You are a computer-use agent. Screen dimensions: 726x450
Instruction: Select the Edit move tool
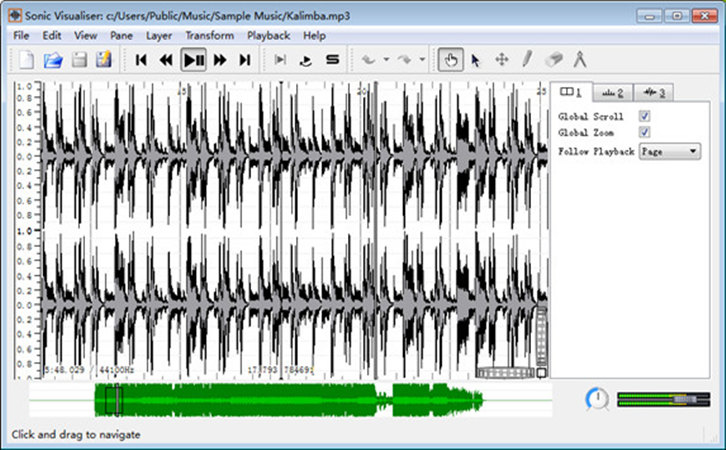click(502, 60)
